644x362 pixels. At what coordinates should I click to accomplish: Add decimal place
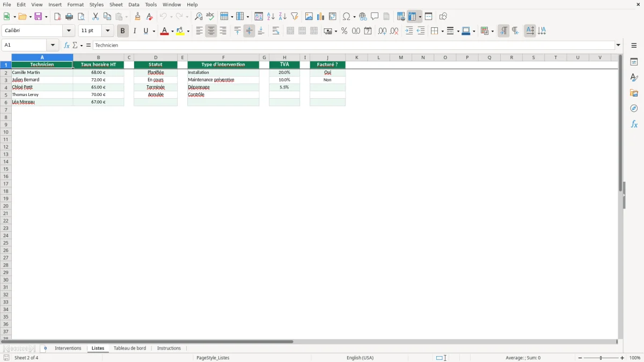pos(383,31)
